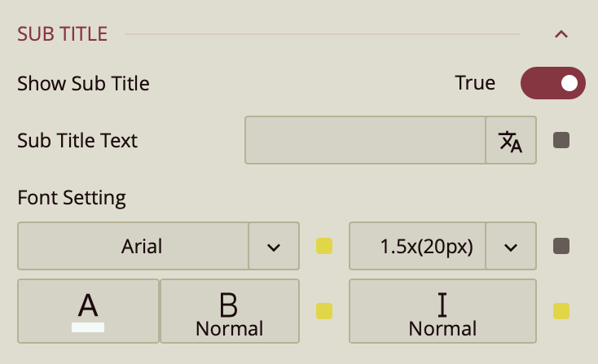
Task: Click the italic I Normal button
Action: tap(442, 312)
